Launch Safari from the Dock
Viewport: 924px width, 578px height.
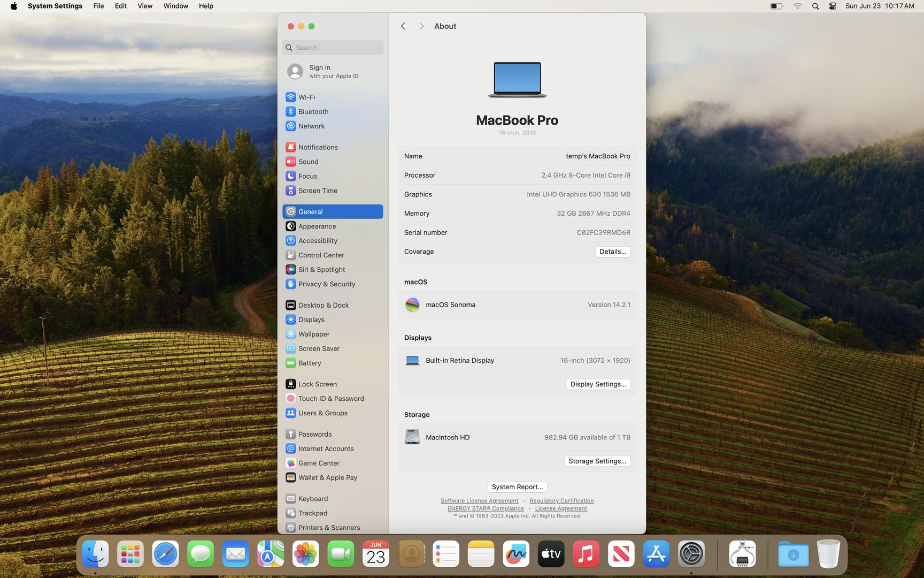[165, 554]
